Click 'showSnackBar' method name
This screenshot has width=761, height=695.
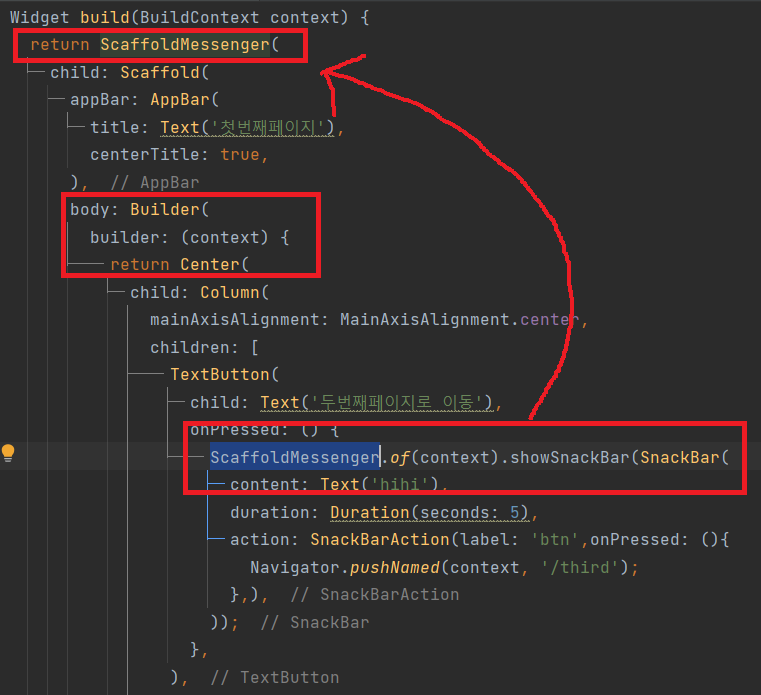point(569,457)
